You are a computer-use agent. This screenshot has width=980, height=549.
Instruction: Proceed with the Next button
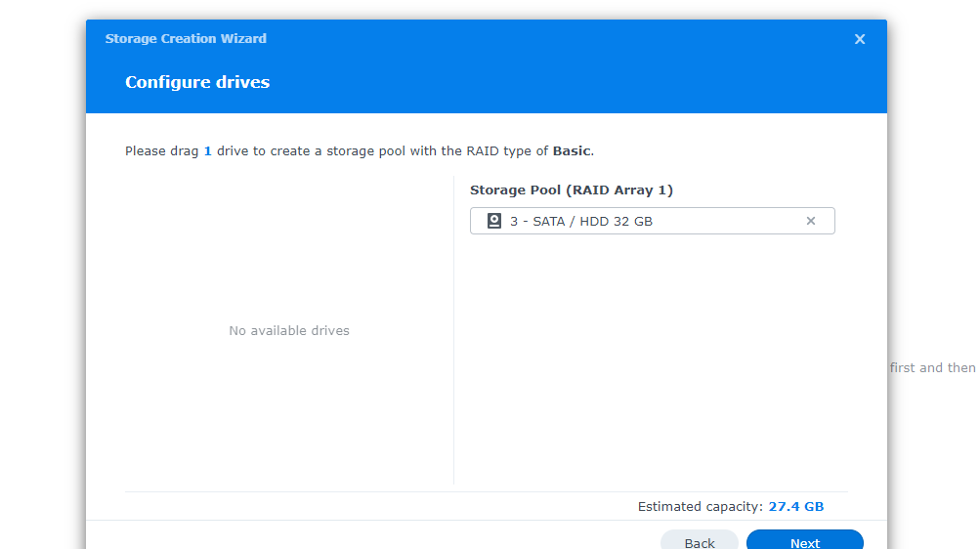[804, 542]
